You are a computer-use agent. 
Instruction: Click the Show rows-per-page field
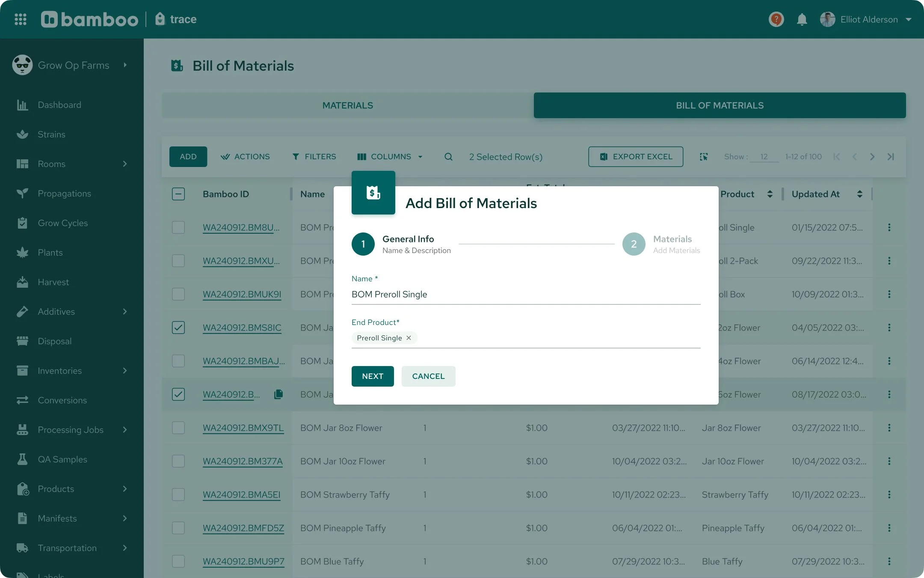(x=764, y=157)
